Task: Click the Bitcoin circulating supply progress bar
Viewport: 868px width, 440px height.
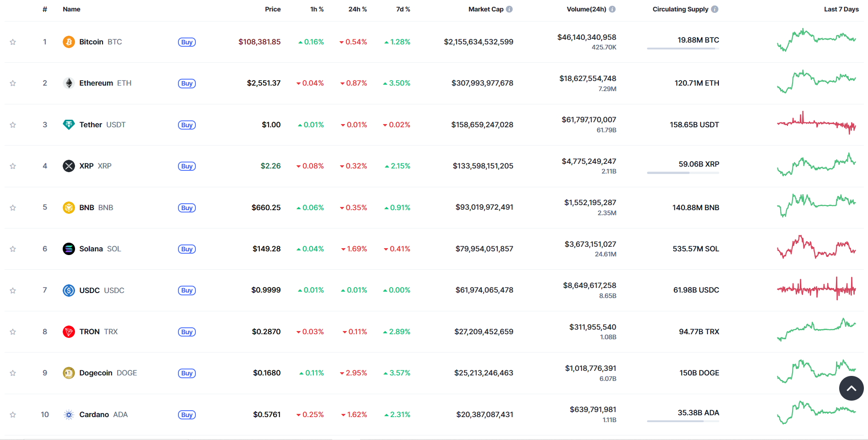Action: (683, 49)
